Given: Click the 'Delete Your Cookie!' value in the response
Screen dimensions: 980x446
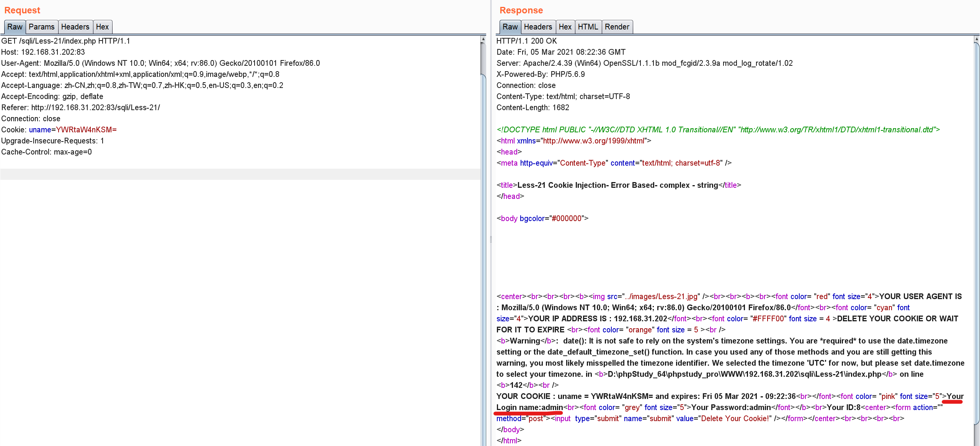Looking at the screenshot, I should [x=735, y=418].
